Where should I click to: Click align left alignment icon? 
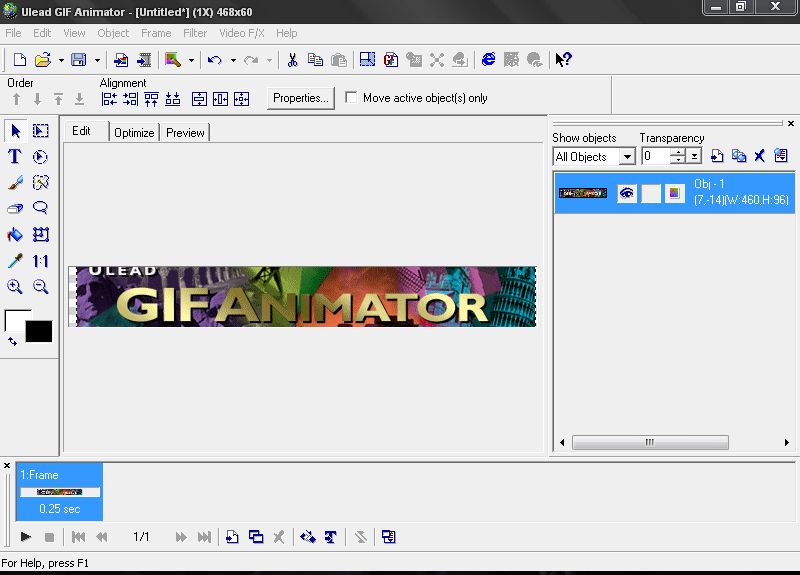click(109, 99)
